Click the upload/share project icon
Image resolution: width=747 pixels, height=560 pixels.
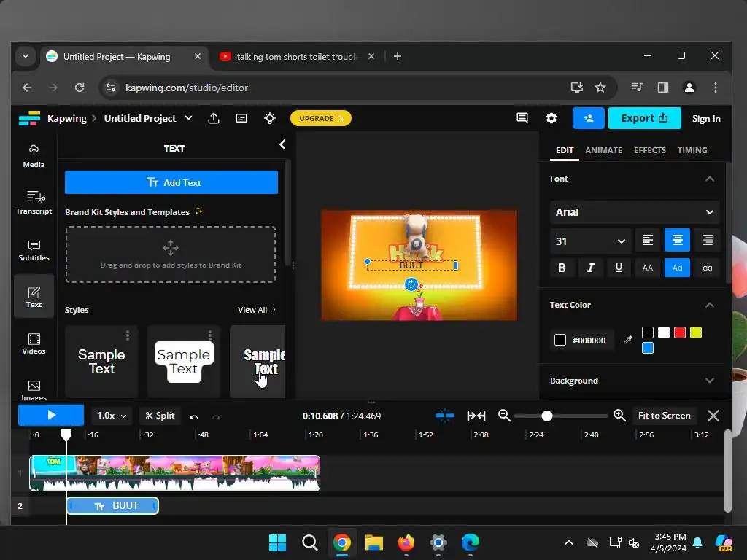point(214,118)
